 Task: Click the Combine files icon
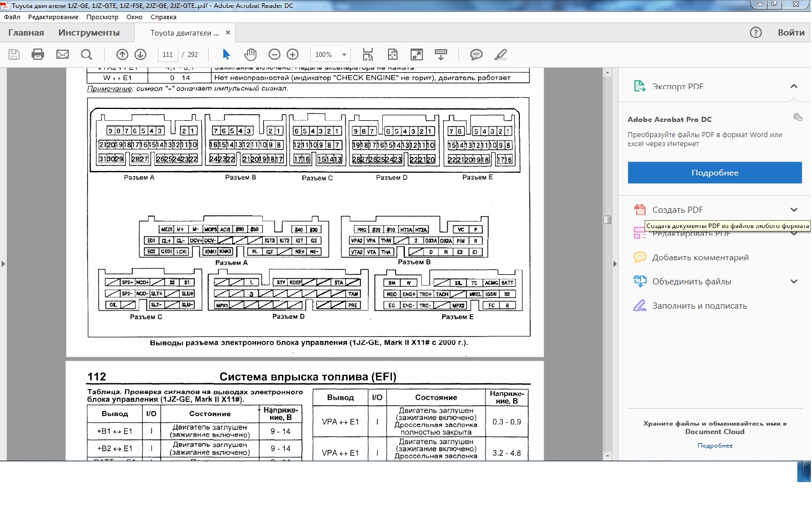coord(639,281)
